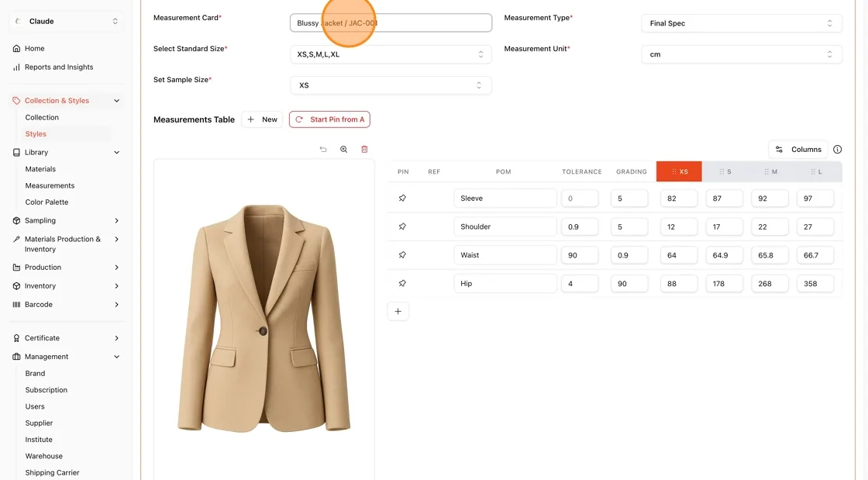Click the New button beside Measurements Table
The image size is (868, 480).
pyautogui.click(x=263, y=119)
